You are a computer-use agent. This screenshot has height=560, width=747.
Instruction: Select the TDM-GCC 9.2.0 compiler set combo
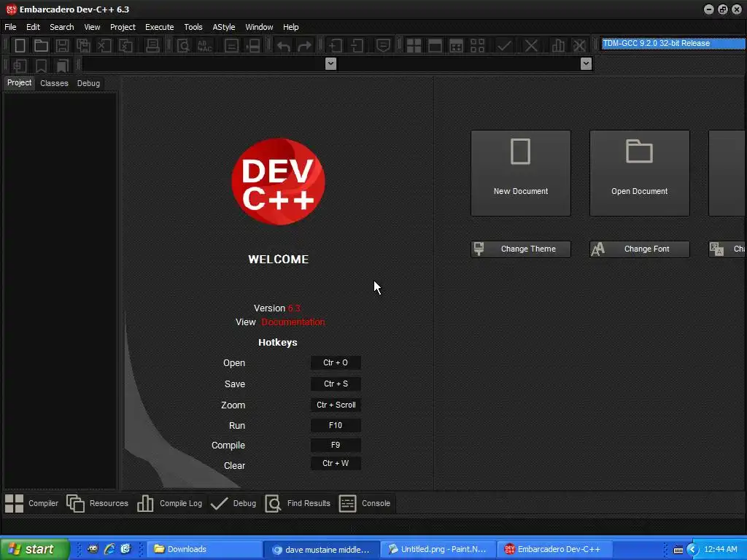click(x=673, y=43)
